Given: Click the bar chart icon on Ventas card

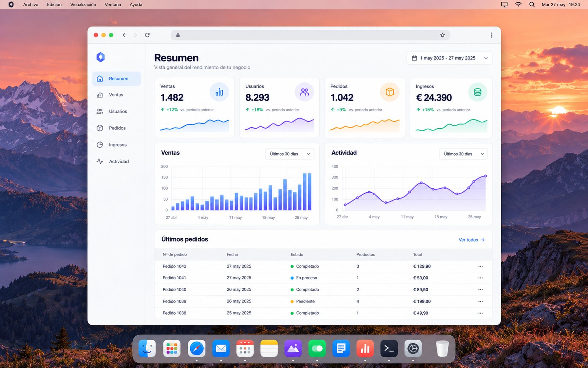Looking at the screenshot, I should click(x=219, y=92).
